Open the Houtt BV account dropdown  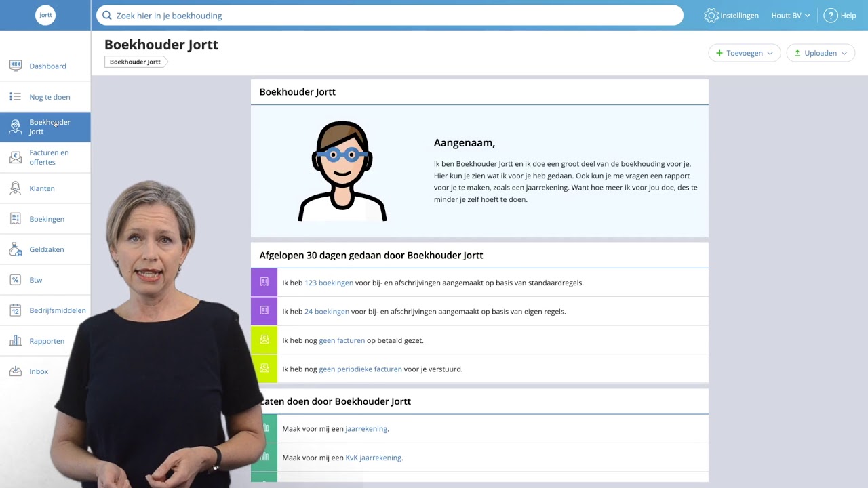click(x=791, y=15)
